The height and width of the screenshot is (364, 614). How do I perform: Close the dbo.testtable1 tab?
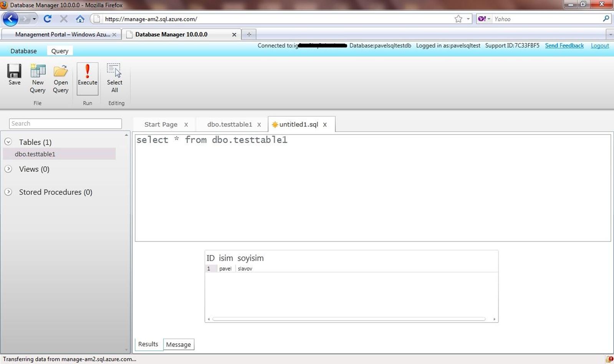[x=259, y=125]
